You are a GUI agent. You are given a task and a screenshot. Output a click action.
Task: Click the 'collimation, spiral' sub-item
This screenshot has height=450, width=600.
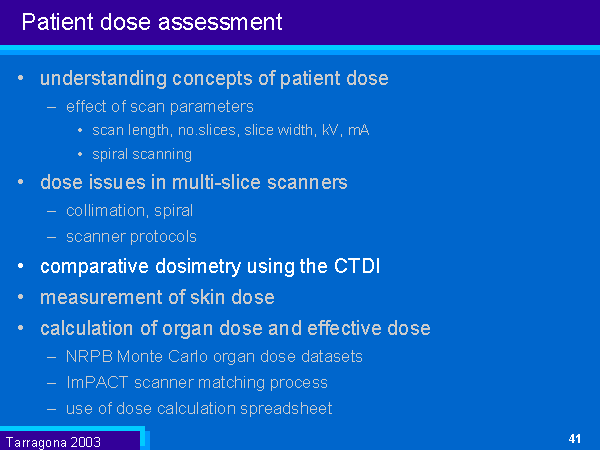click(129, 211)
